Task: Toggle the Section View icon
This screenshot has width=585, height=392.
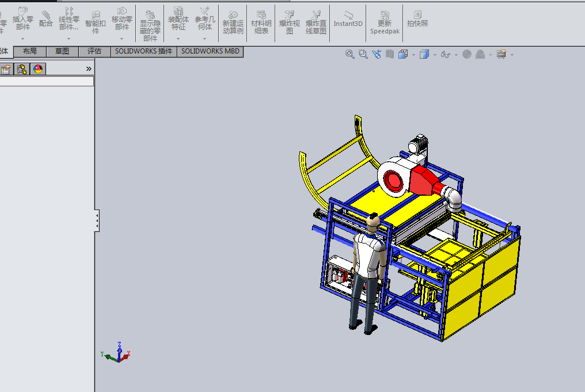Action: (390, 55)
